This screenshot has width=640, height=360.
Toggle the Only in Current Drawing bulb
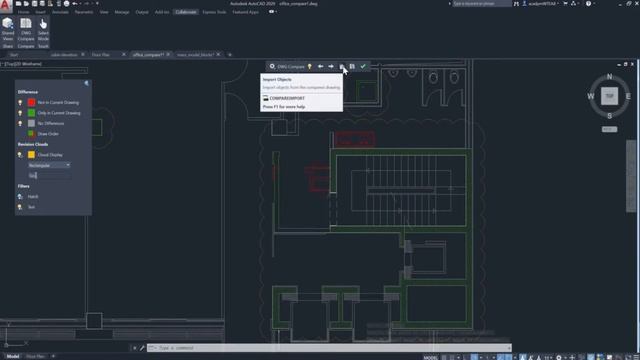coord(20,113)
